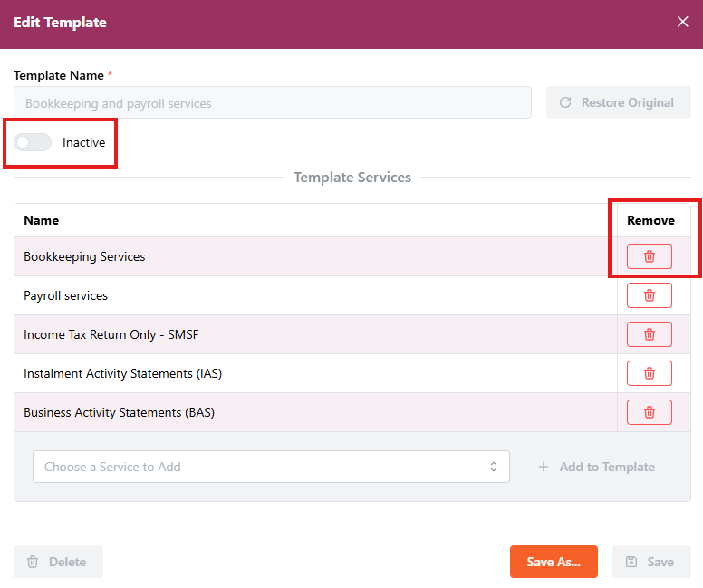Remove Instalment Activity Statements (IAS) from template

coord(649,373)
